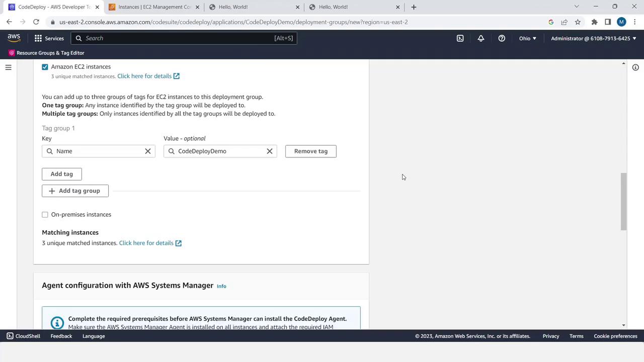
Task: Click the AWS logo home icon
Action: 14,38
